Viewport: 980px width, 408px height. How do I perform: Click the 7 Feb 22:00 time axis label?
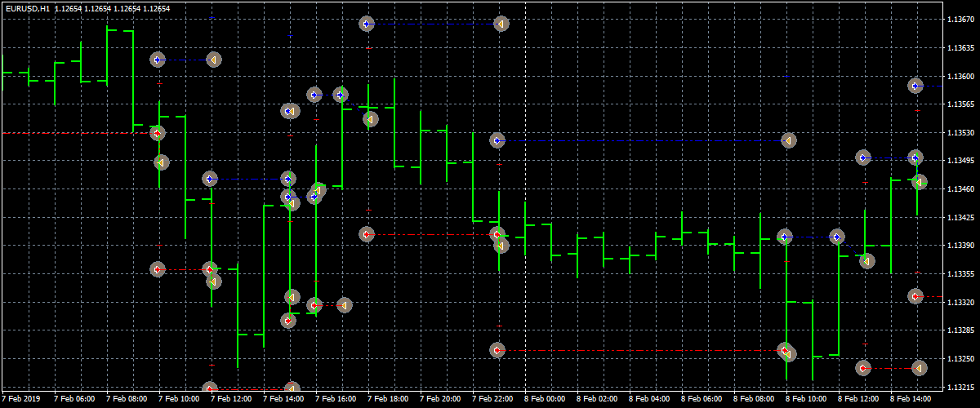[x=493, y=400]
